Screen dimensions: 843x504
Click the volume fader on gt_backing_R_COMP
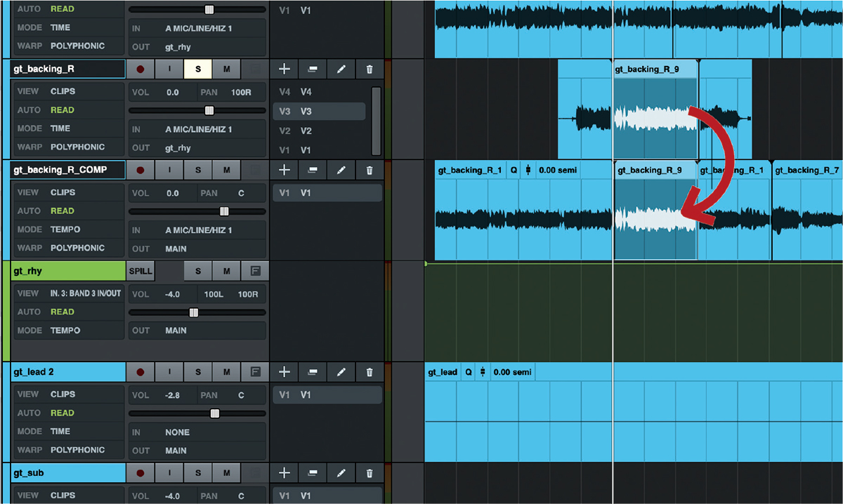point(224,211)
